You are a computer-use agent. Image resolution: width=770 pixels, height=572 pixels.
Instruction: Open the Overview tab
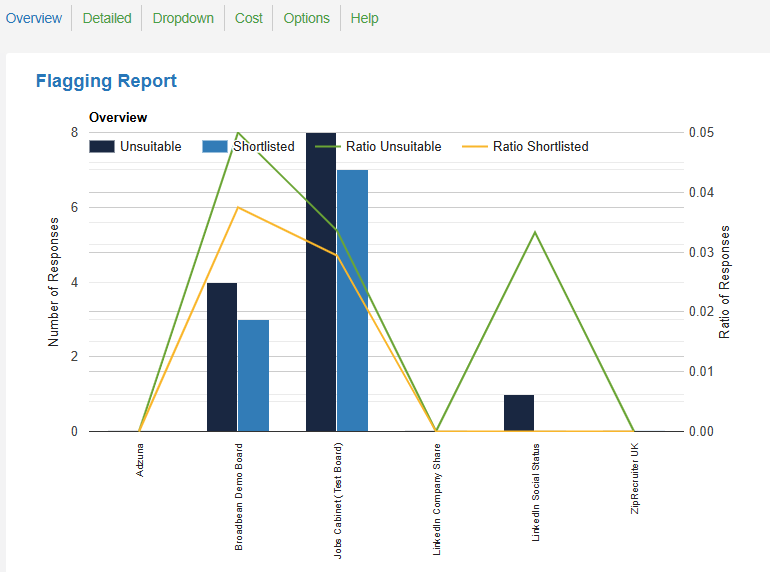33,18
